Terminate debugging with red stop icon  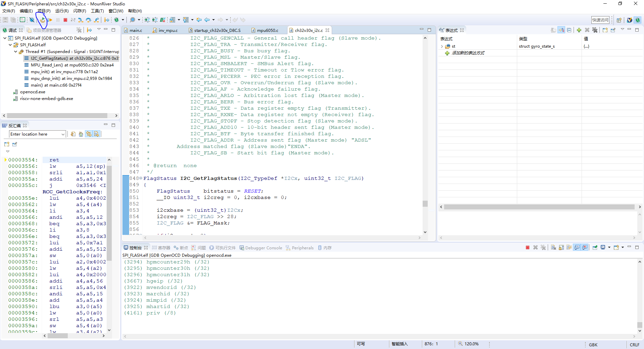click(x=65, y=20)
